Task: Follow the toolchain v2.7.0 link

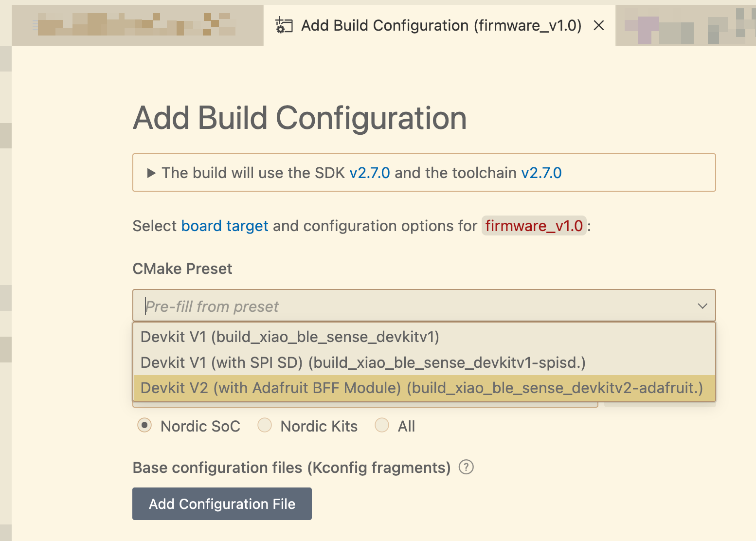Action: (x=541, y=173)
